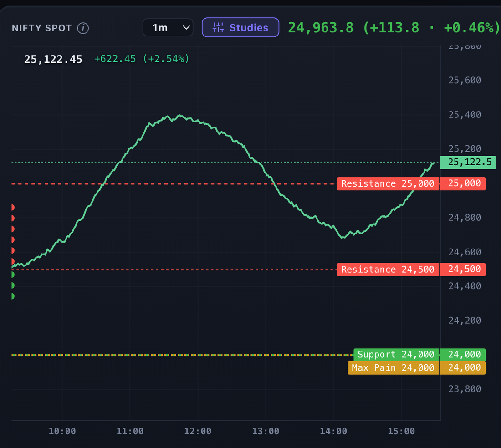Click the 24,800 price axis label
This screenshot has height=448, width=501.
point(465,218)
